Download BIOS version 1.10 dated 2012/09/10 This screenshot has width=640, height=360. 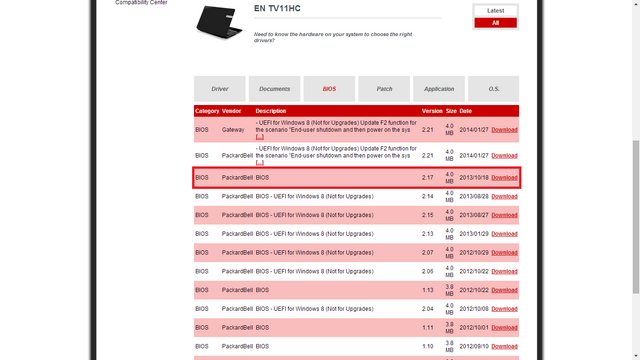[x=504, y=347]
